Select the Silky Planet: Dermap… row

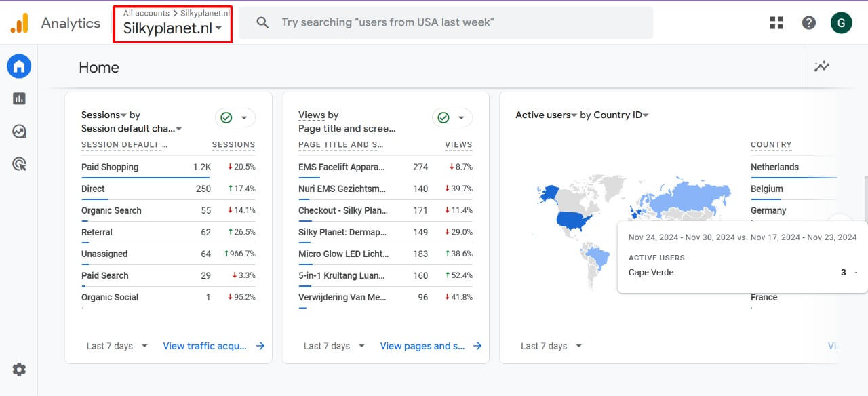click(385, 233)
